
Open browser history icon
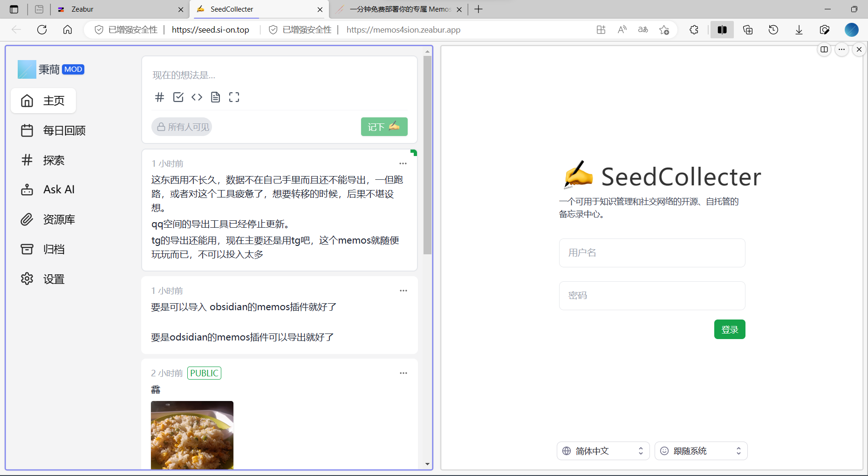773,30
